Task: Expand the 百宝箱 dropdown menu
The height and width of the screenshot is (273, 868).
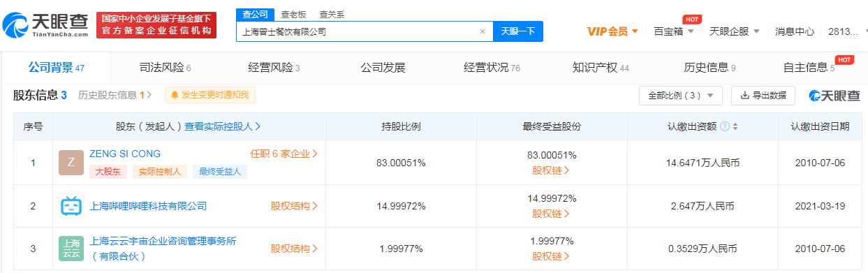Action: 673,31
